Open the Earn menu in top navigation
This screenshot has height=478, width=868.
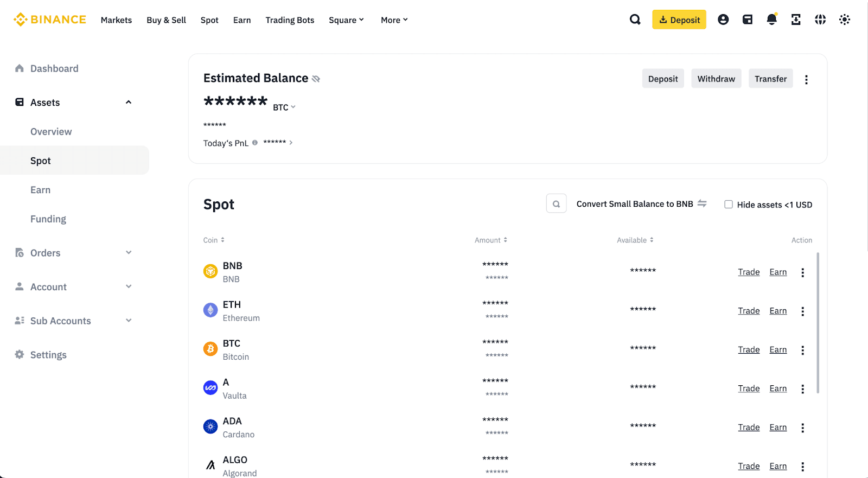click(x=242, y=20)
